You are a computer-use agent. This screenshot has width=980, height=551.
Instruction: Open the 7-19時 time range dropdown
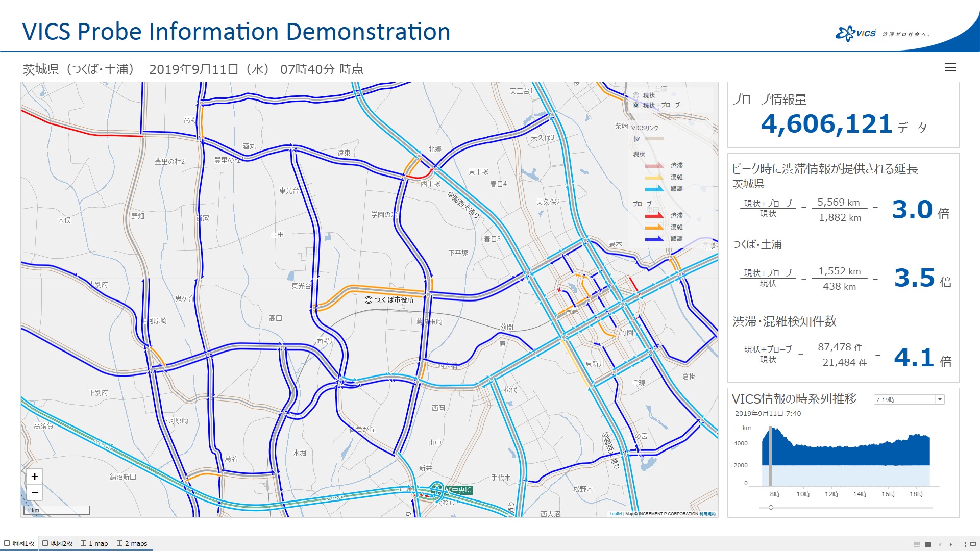pos(909,399)
